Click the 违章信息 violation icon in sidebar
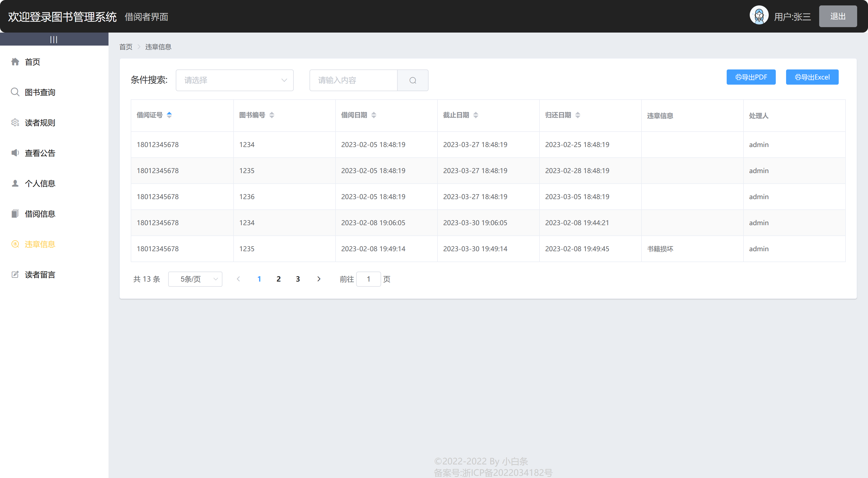Viewport: 868px width, 478px height. [x=15, y=244]
